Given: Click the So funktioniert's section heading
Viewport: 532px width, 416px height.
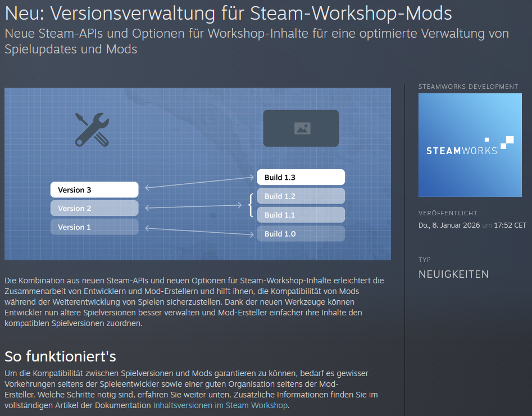Looking at the screenshot, I should [60, 356].
